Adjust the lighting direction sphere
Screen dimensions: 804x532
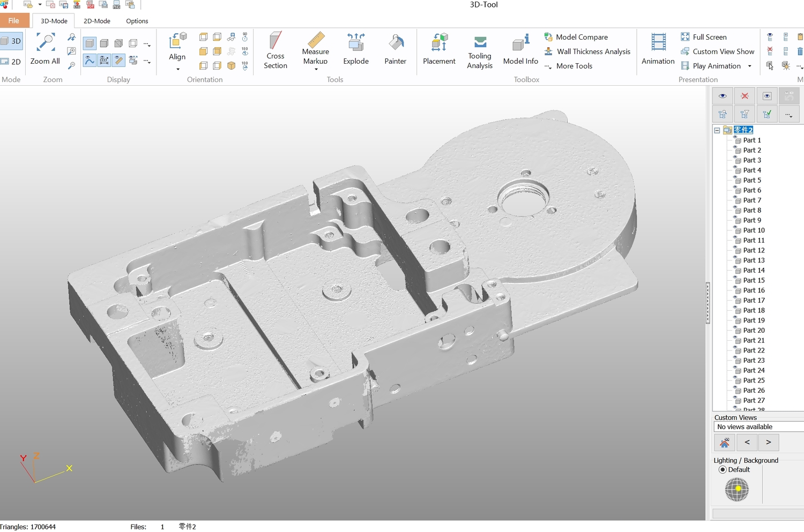click(737, 489)
